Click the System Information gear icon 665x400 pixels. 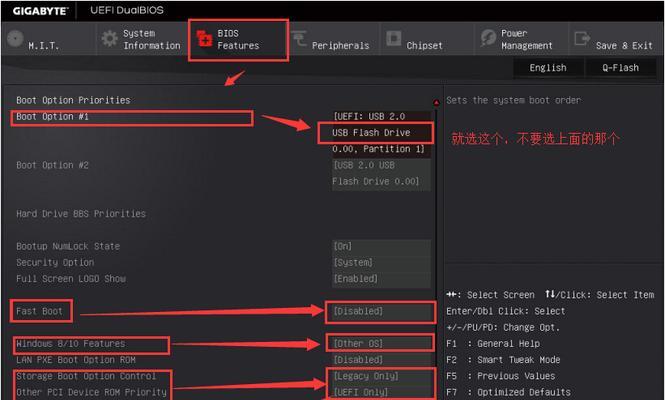[109, 39]
